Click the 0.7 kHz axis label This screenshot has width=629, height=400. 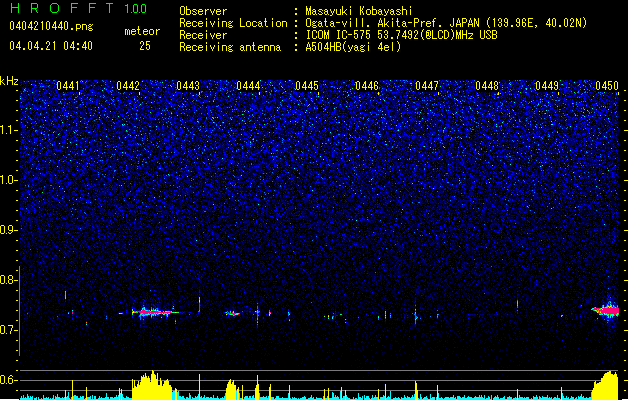(9, 330)
